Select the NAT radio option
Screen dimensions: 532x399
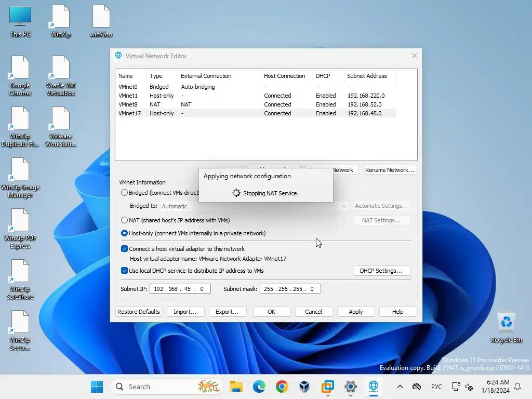click(124, 220)
